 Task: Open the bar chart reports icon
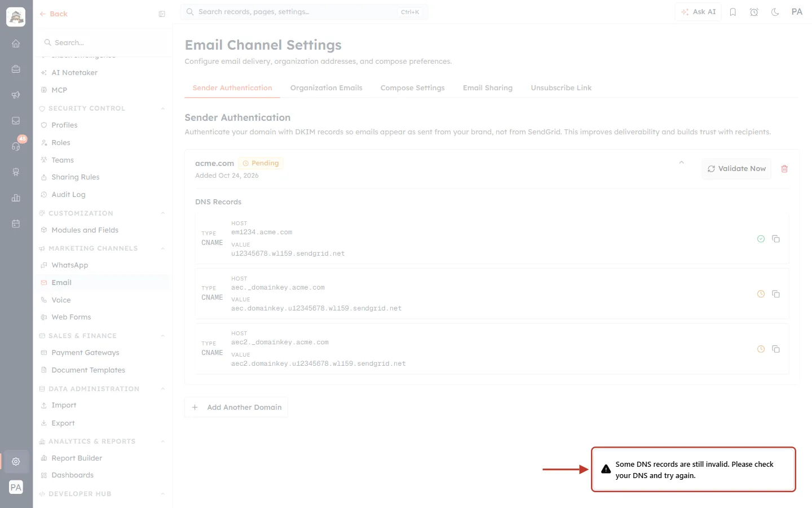click(16, 198)
